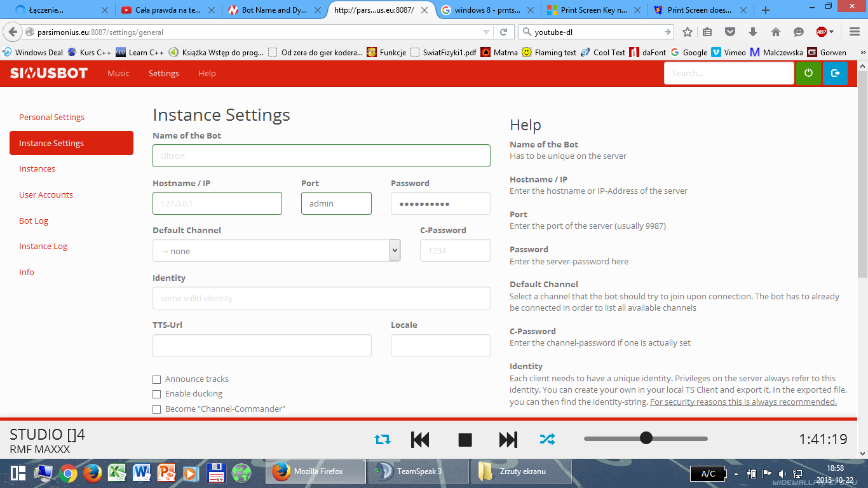Open User Accounts in sidebar

coord(46,194)
